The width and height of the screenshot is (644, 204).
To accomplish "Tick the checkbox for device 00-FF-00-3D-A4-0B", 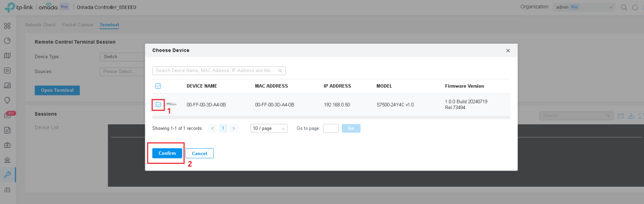I will point(158,105).
